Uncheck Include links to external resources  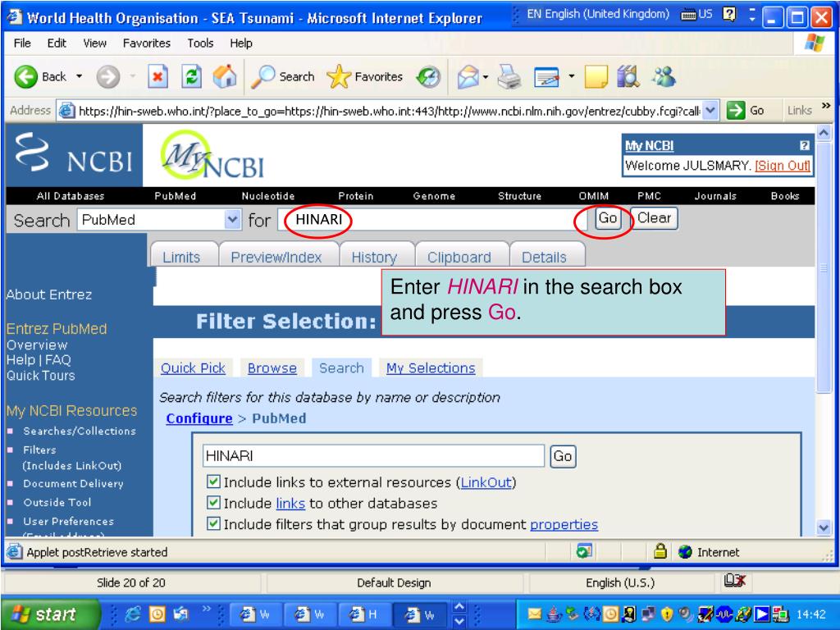tap(213, 482)
